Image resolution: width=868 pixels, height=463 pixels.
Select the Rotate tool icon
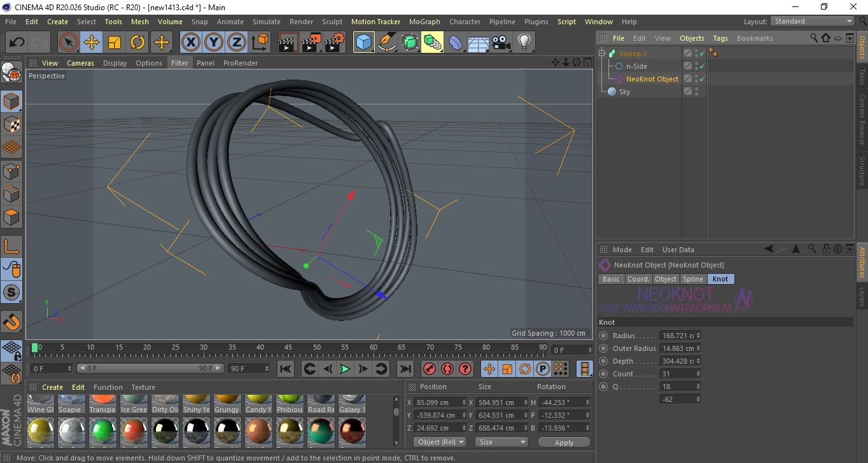(137, 43)
